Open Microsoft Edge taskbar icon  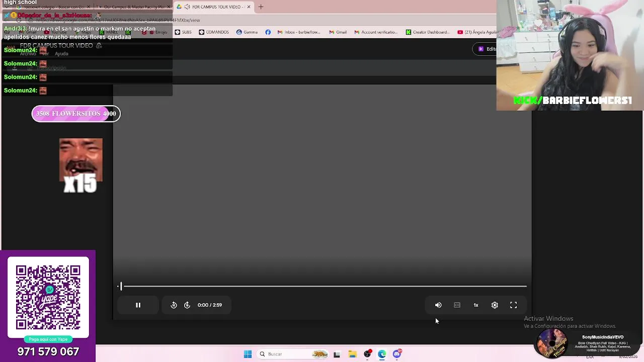[382, 354]
